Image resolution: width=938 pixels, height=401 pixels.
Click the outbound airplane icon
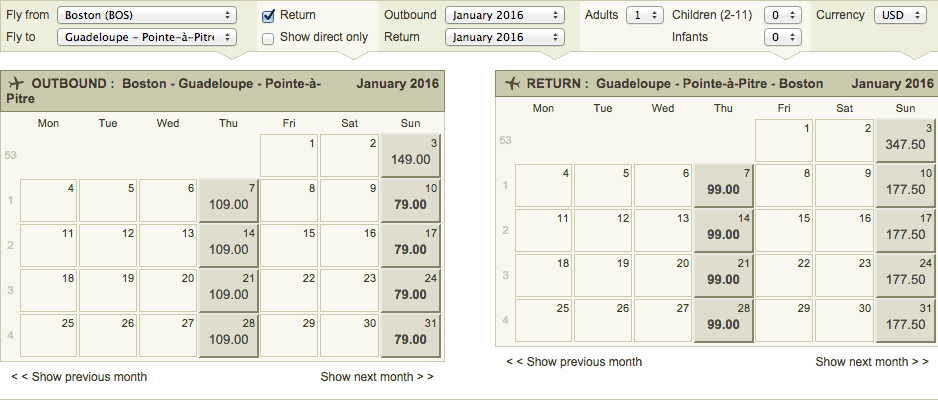(17, 83)
